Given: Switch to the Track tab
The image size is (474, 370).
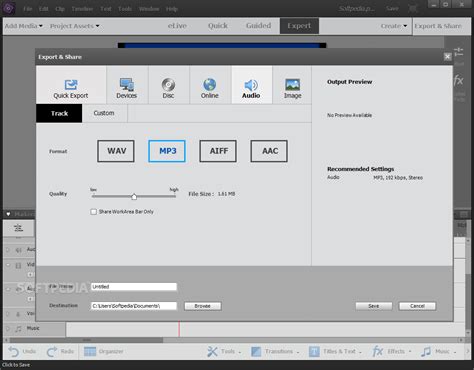Looking at the screenshot, I should coord(59,113).
